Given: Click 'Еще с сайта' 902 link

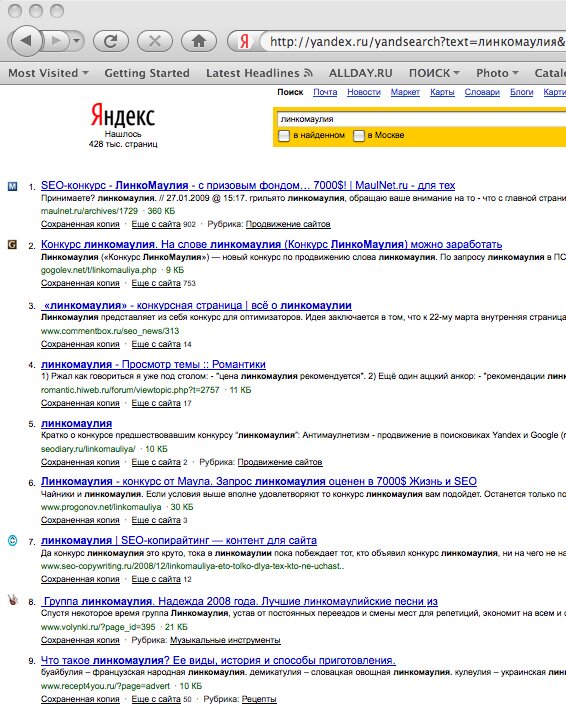Looking at the screenshot, I should [x=156, y=224].
